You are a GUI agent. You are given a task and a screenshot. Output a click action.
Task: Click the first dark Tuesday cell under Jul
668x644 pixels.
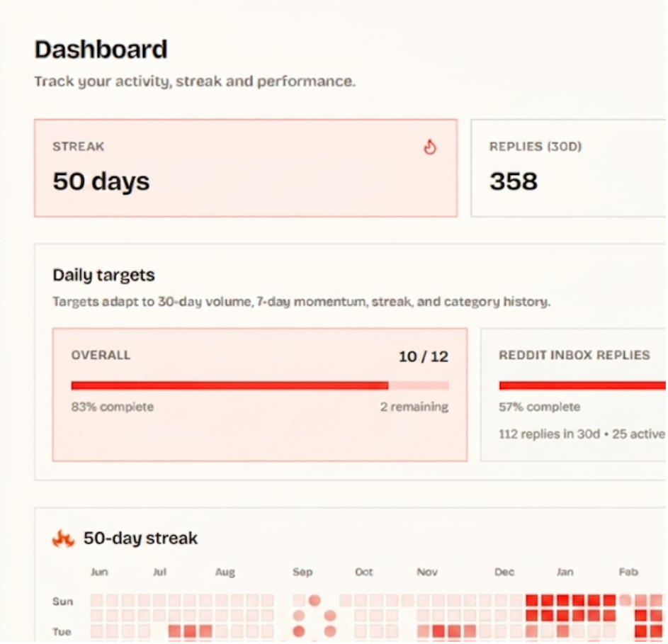(x=174, y=631)
